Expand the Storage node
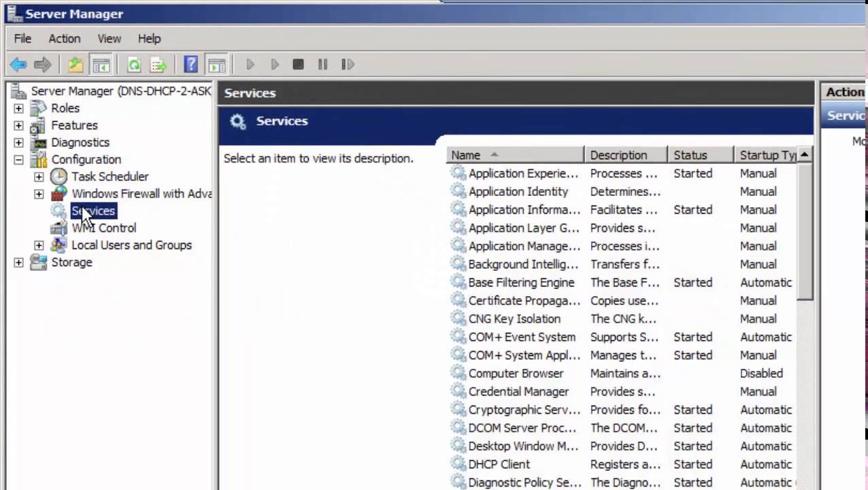Image resolution: width=868 pixels, height=490 pixels. [x=18, y=262]
